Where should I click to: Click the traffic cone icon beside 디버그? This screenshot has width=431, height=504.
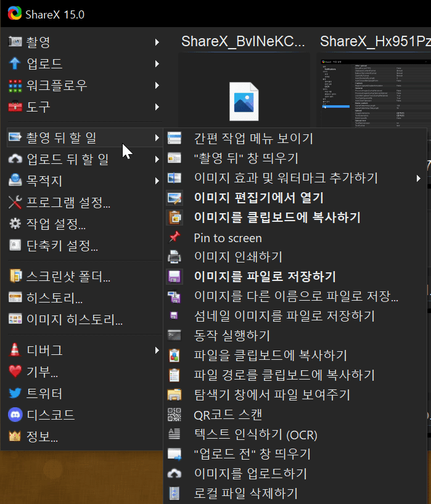(x=15, y=350)
